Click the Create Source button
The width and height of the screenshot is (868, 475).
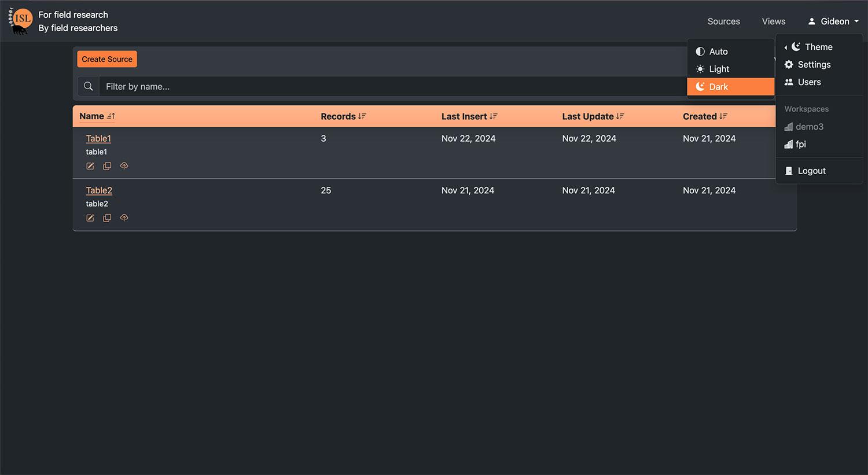(x=107, y=59)
